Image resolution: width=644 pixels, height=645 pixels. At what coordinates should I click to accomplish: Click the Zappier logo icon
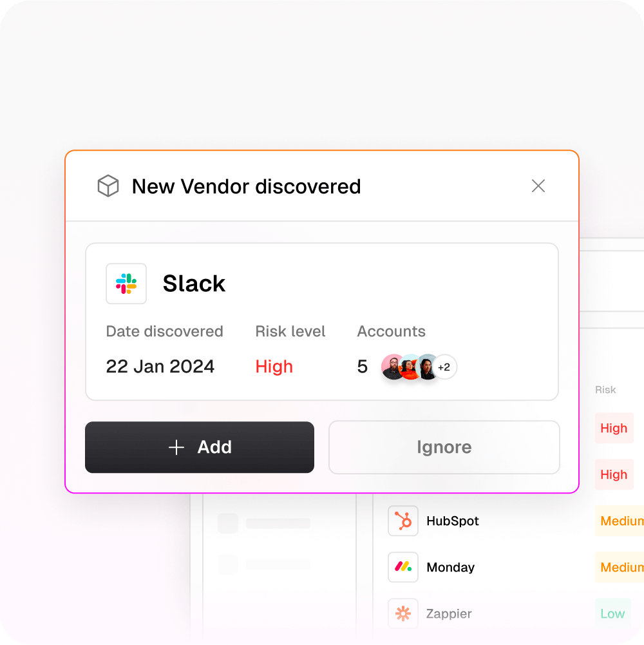coord(403,613)
